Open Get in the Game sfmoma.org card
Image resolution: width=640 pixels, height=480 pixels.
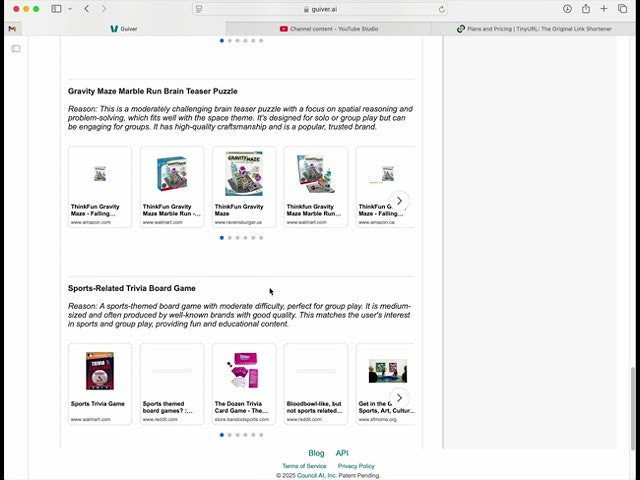pyautogui.click(x=386, y=384)
